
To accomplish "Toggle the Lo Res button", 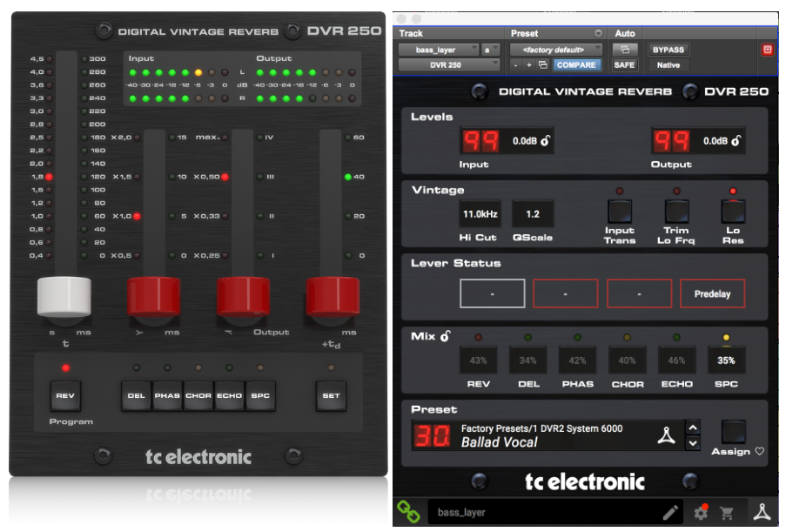I will tap(733, 212).
